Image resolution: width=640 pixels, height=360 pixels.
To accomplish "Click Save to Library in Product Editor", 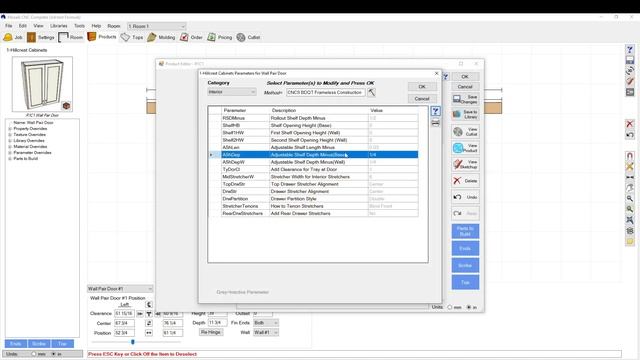I will (465, 114).
